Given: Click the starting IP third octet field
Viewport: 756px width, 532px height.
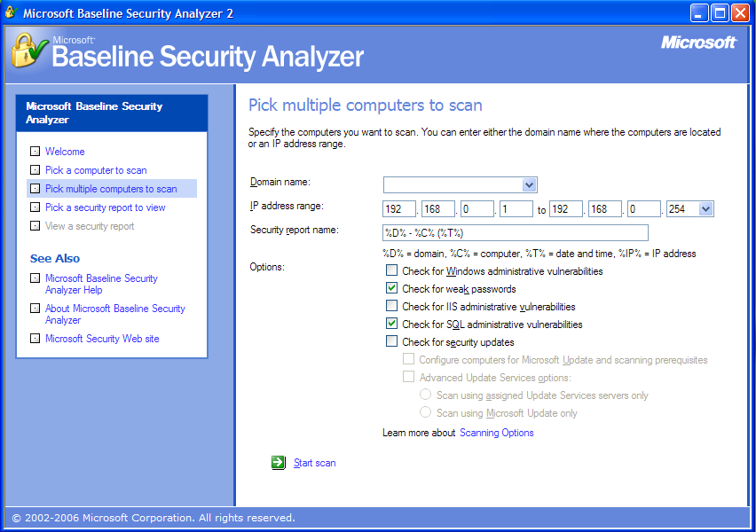Looking at the screenshot, I should coord(477,209).
